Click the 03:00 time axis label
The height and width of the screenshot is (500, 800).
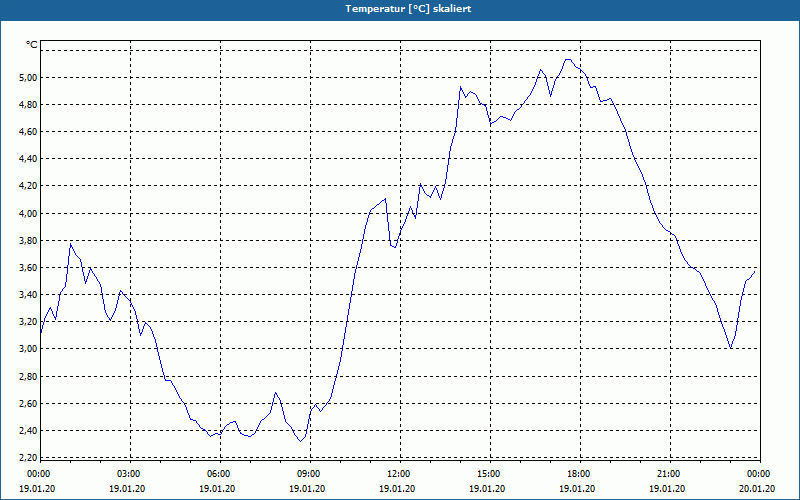[130, 474]
